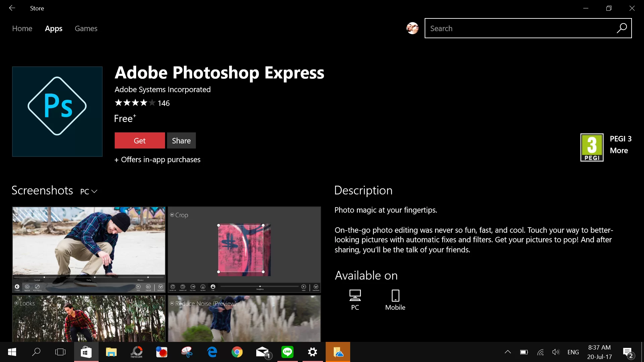Show hidden tray icons chevron
644x362 pixels.
coord(508,352)
